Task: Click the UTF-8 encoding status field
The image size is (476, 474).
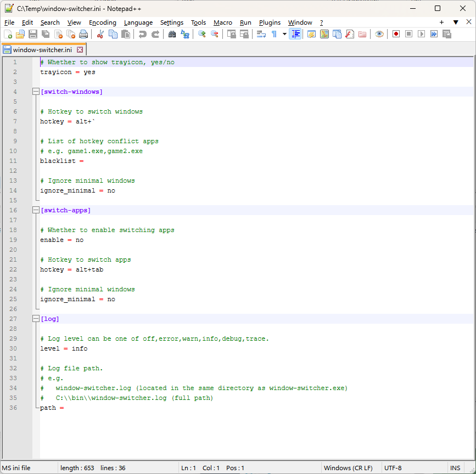Action: (x=393, y=468)
